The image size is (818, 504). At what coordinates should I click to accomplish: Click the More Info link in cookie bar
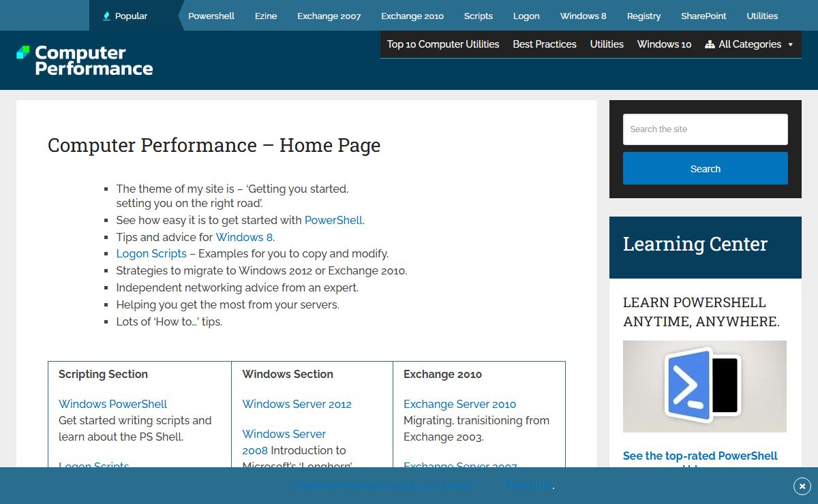[529, 486]
